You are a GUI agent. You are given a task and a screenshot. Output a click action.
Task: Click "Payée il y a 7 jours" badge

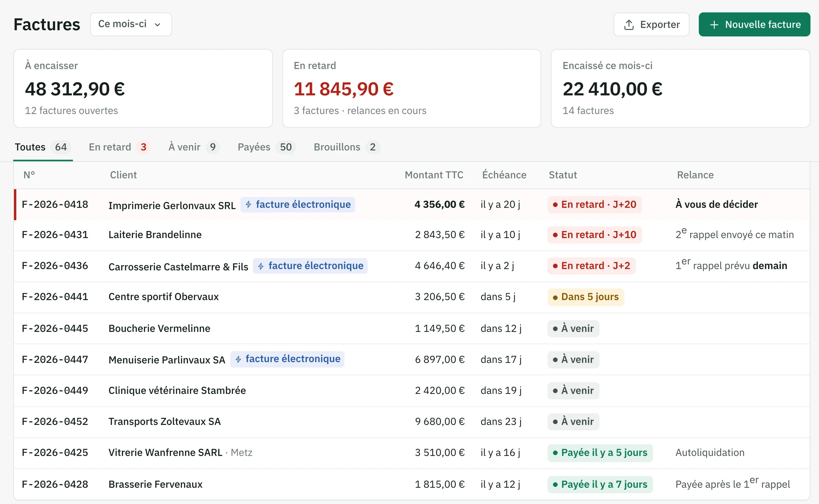point(600,485)
